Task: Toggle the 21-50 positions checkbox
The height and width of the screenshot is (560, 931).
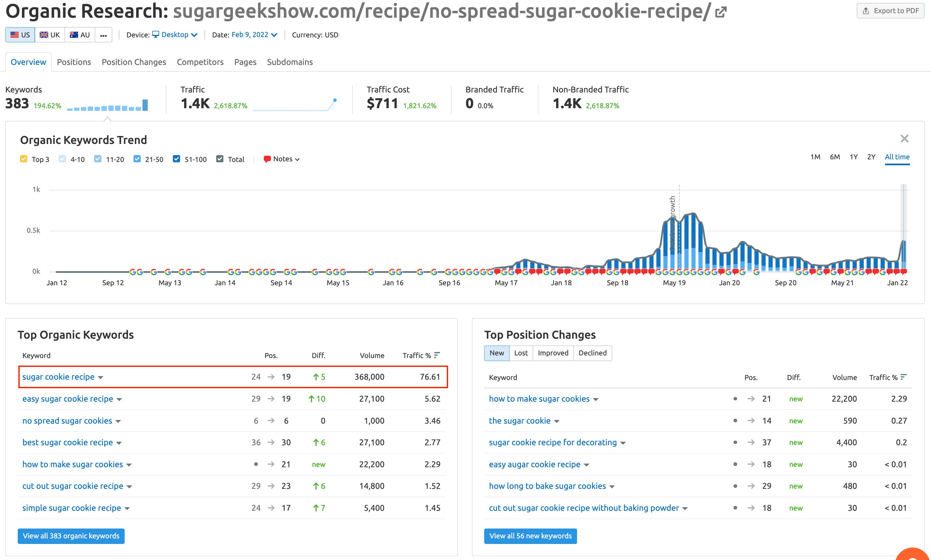Action: (137, 159)
